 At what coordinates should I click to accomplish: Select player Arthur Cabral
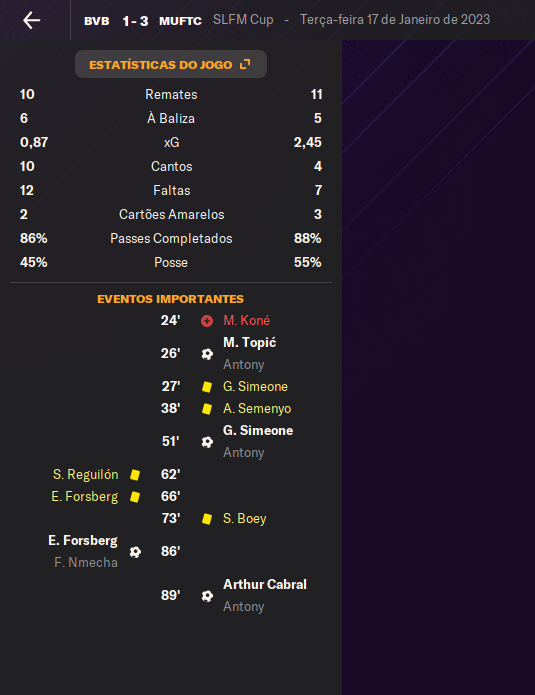tap(265, 585)
